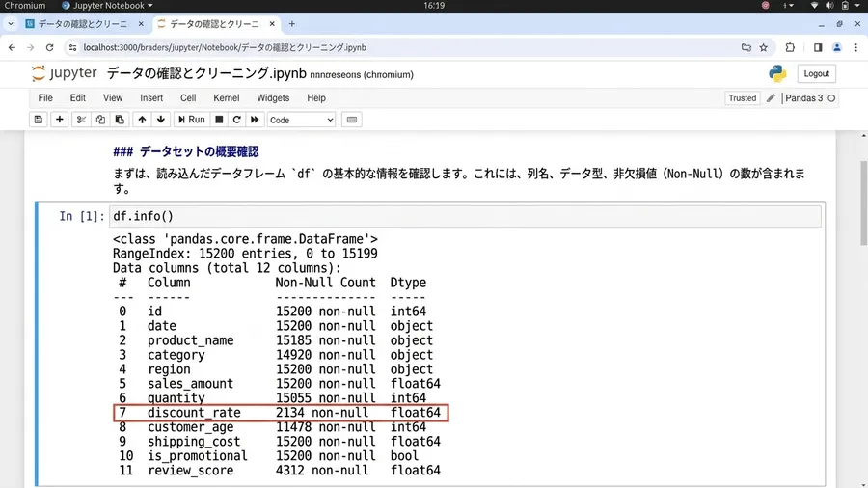
Task: Click the customer_age row in output
Action: [x=270, y=427]
